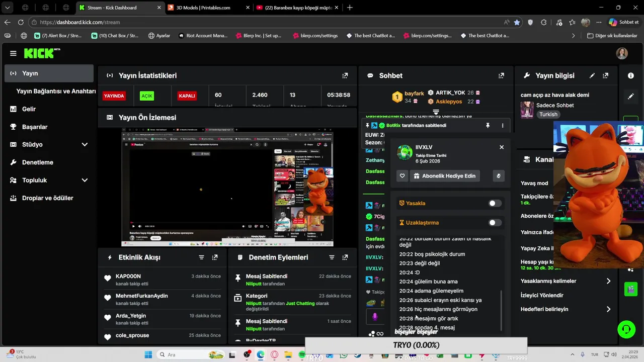
Task: Expand the Topluluk sidebar section
Action: 85,180
